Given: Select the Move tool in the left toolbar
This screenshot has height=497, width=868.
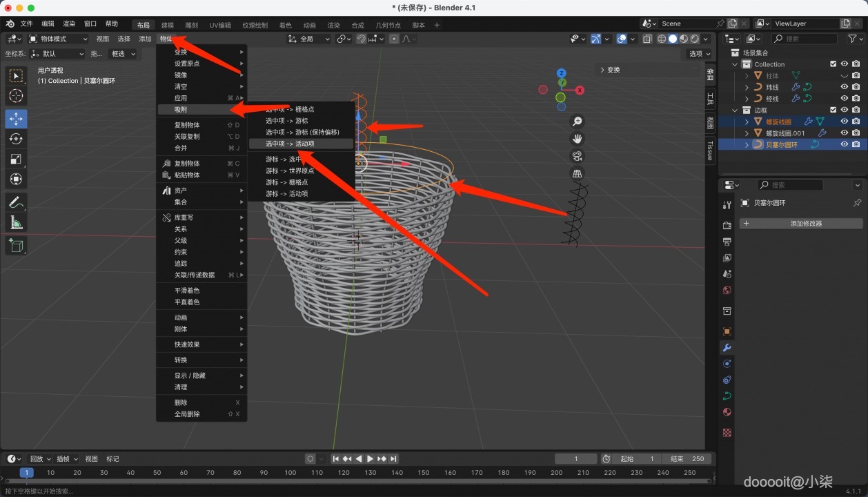Looking at the screenshot, I should coord(16,118).
